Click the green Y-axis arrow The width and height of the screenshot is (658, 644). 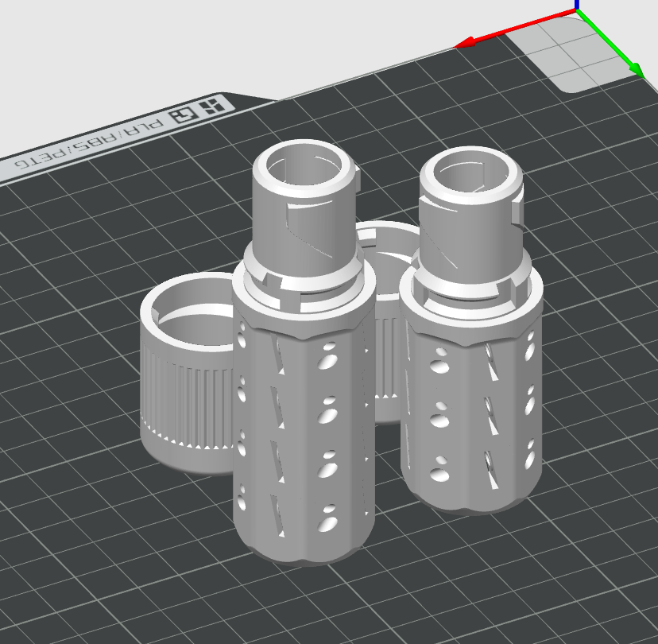tap(610, 44)
